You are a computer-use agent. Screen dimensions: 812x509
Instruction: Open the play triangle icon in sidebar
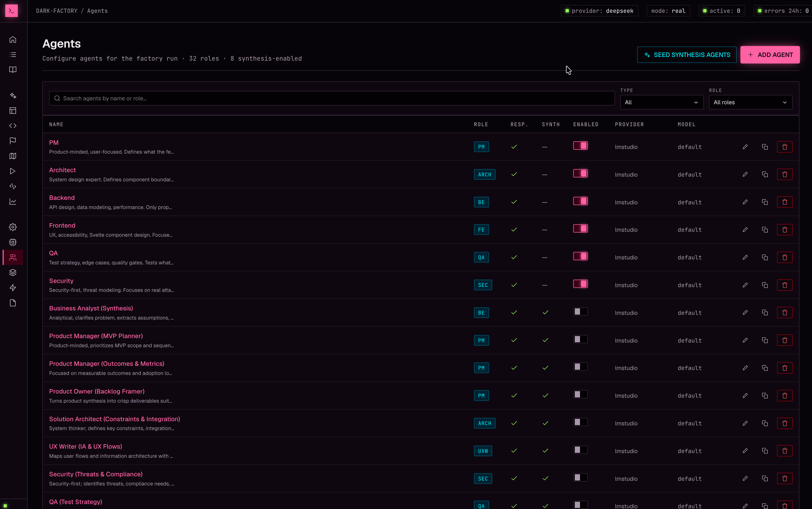(13, 171)
